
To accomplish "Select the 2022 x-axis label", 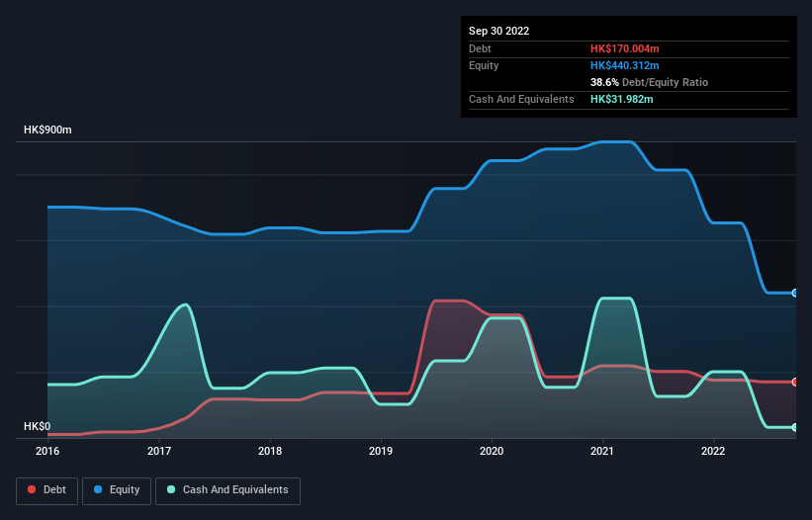I will pyautogui.click(x=713, y=451).
